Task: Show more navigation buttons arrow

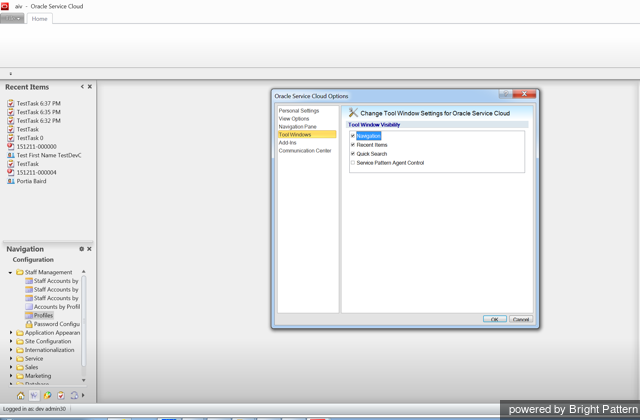Action: (x=83, y=395)
